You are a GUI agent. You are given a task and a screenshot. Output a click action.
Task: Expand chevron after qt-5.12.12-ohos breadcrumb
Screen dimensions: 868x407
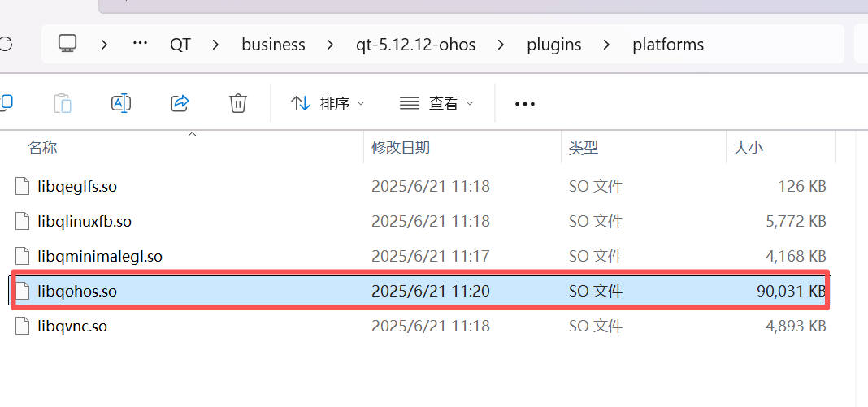[502, 45]
